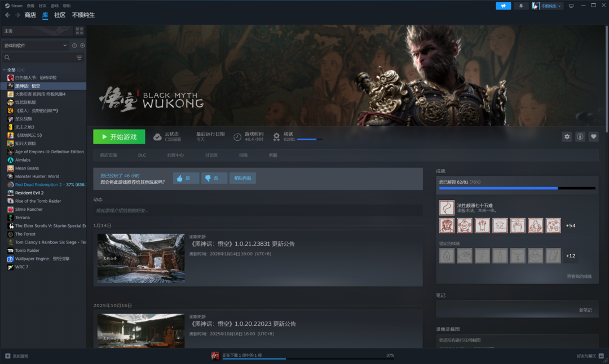Open the library advanced filter icon

(79, 57)
